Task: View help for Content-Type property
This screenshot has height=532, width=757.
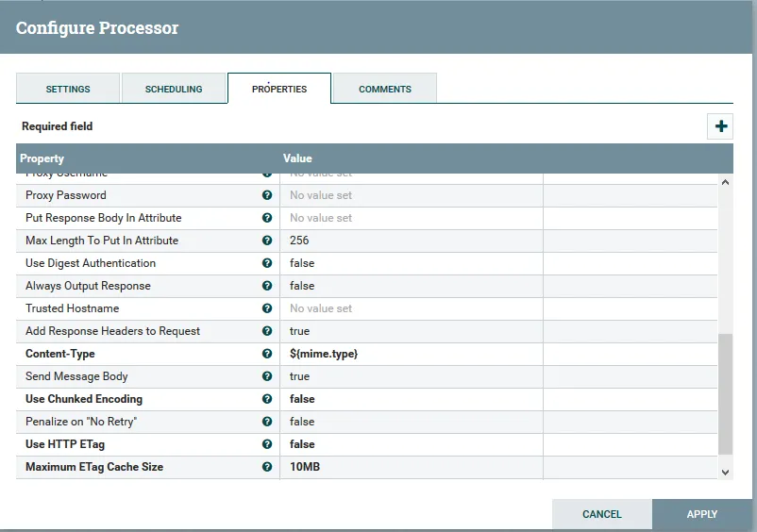Action: coord(267,354)
